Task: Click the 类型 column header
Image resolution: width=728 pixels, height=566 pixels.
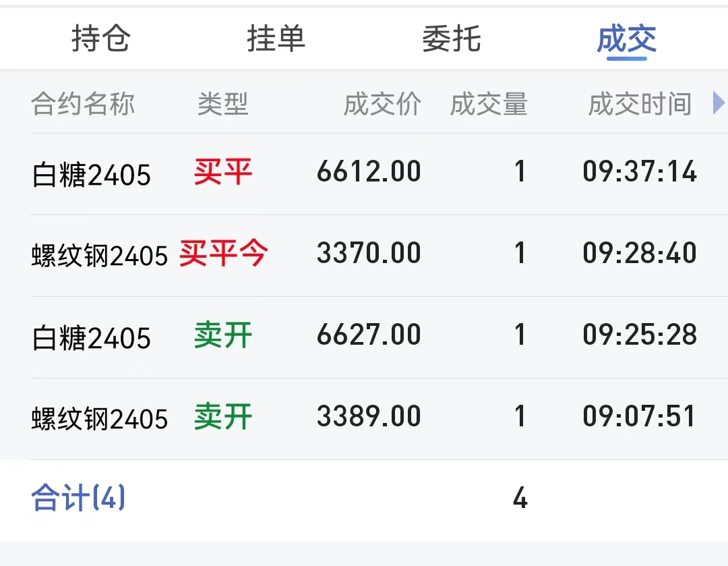Action: pyautogui.click(x=223, y=105)
